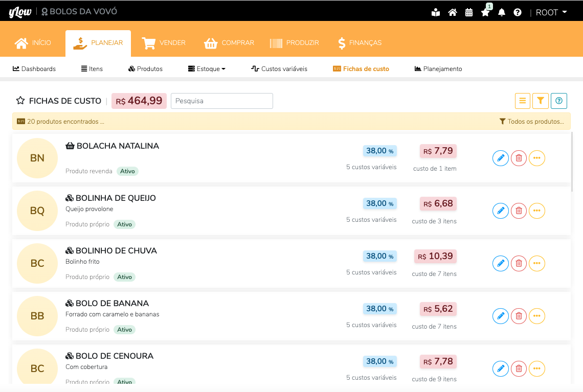Expand the ROOT user dropdown
Image resolution: width=583 pixels, height=392 pixels.
tap(551, 13)
